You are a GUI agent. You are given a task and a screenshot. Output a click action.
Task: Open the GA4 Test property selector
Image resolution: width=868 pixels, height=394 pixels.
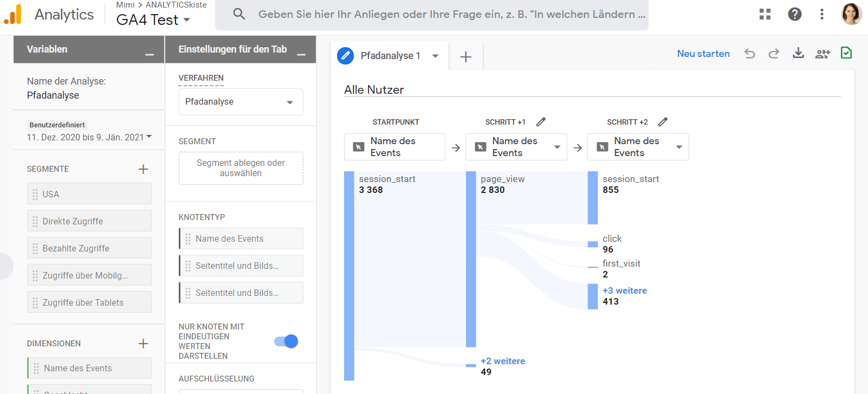[x=153, y=20]
